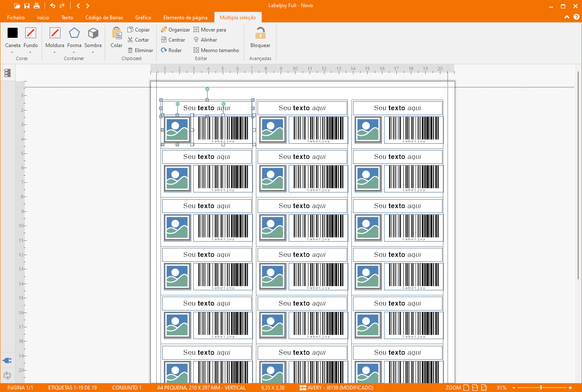
Task: Open the Fundo dropdown arrow
Action: click(x=30, y=53)
